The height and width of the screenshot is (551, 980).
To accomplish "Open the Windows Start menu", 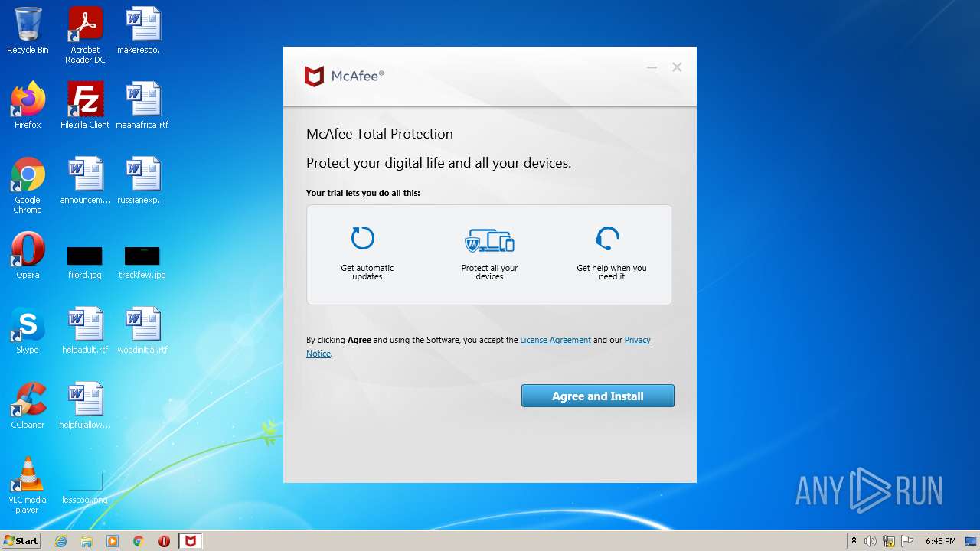I will (21, 540).
